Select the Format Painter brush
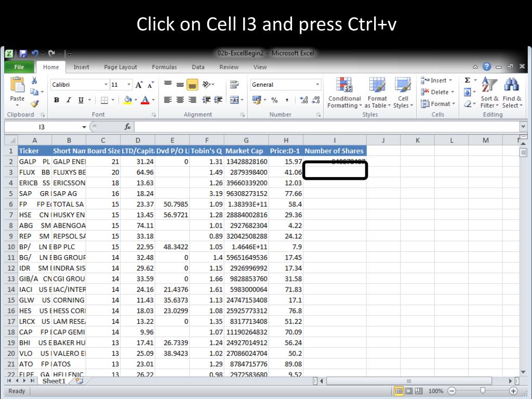 [x=34, y=103]
